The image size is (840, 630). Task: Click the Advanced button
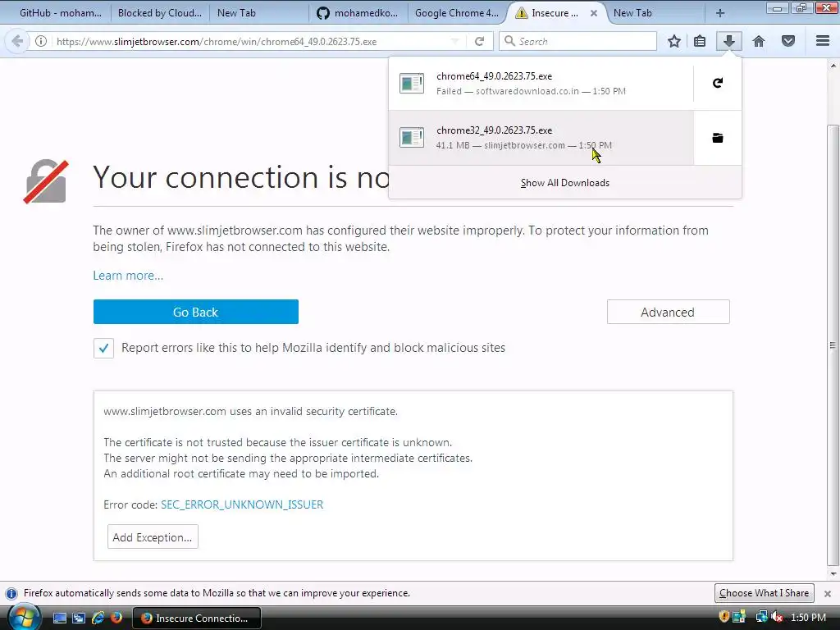[x=668, y=312]
